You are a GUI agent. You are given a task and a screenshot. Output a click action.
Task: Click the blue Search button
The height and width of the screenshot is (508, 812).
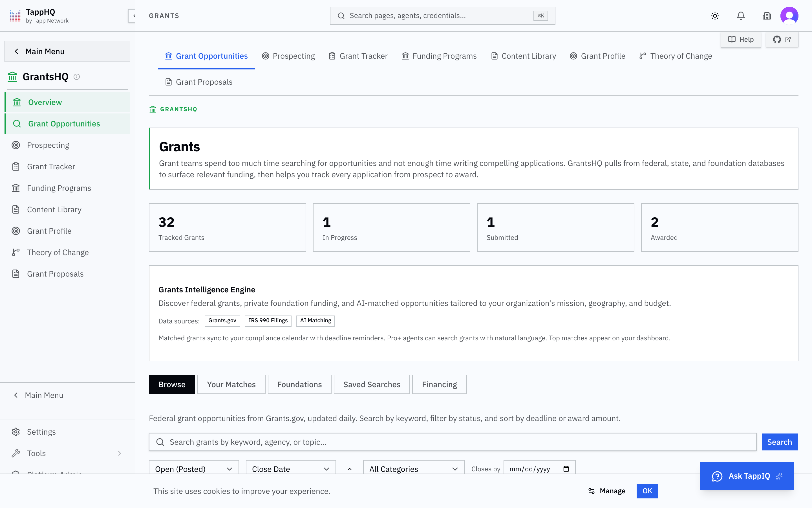coord(780,442)
